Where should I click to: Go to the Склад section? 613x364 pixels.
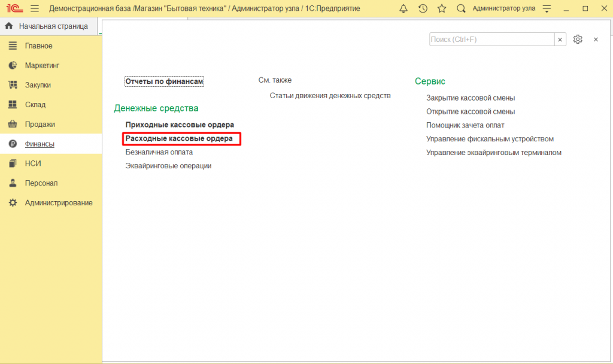[35, 105]
